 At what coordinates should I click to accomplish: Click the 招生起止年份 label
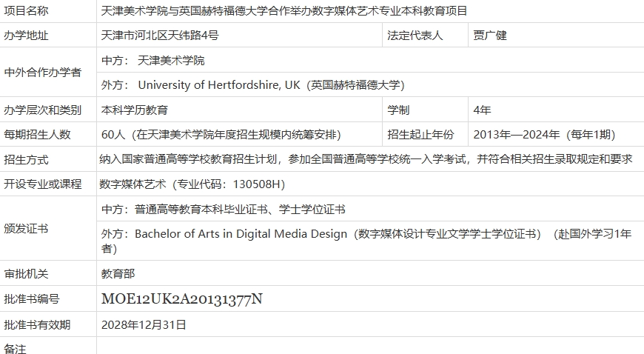(x=420, y=135)
